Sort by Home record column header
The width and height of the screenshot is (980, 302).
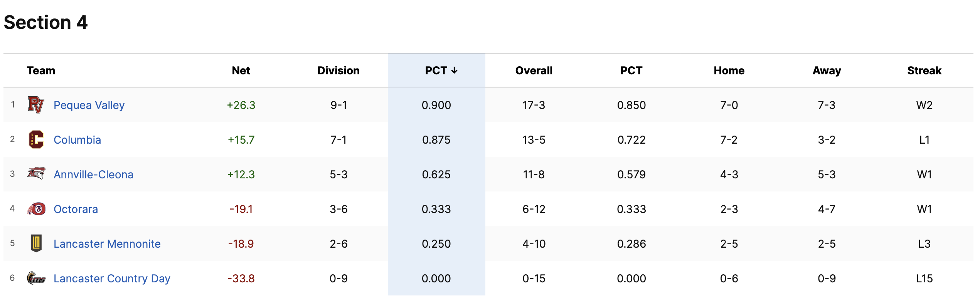point(729,70)
